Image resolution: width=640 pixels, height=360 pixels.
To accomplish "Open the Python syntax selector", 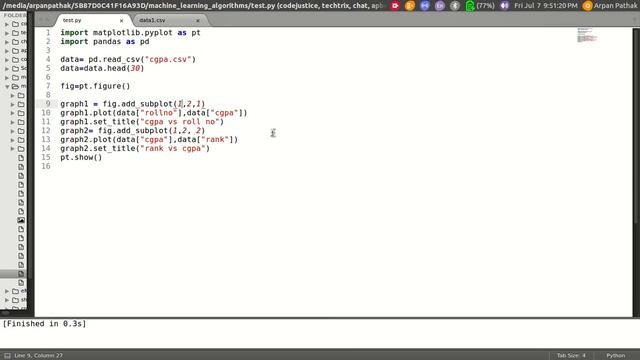I will point(616,356).
